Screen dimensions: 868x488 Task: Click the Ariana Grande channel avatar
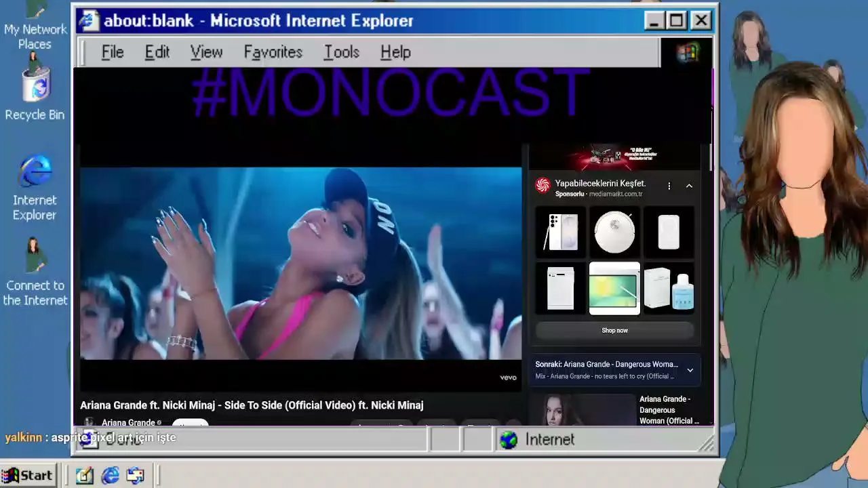point(89,422)
